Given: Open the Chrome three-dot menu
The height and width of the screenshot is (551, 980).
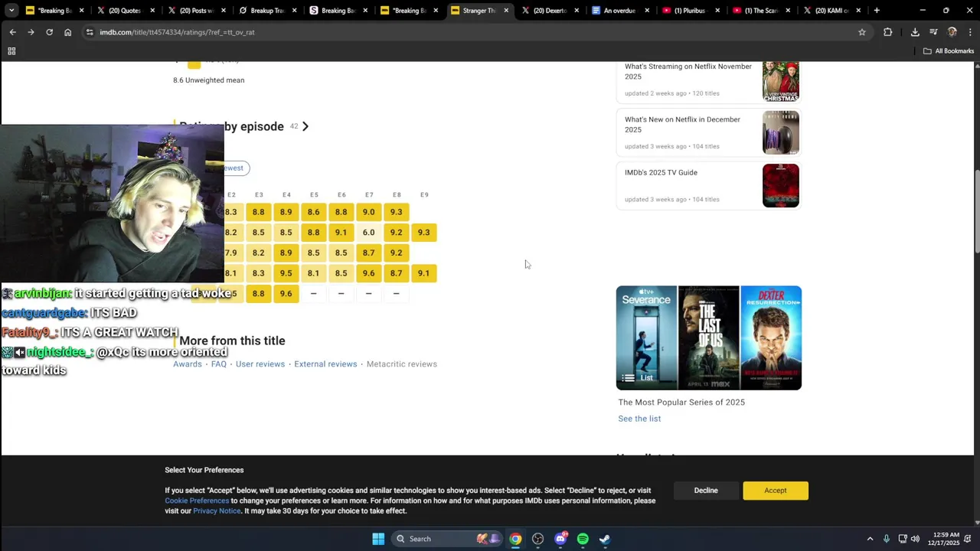Looking at the screenshot, I should point(969,32).
